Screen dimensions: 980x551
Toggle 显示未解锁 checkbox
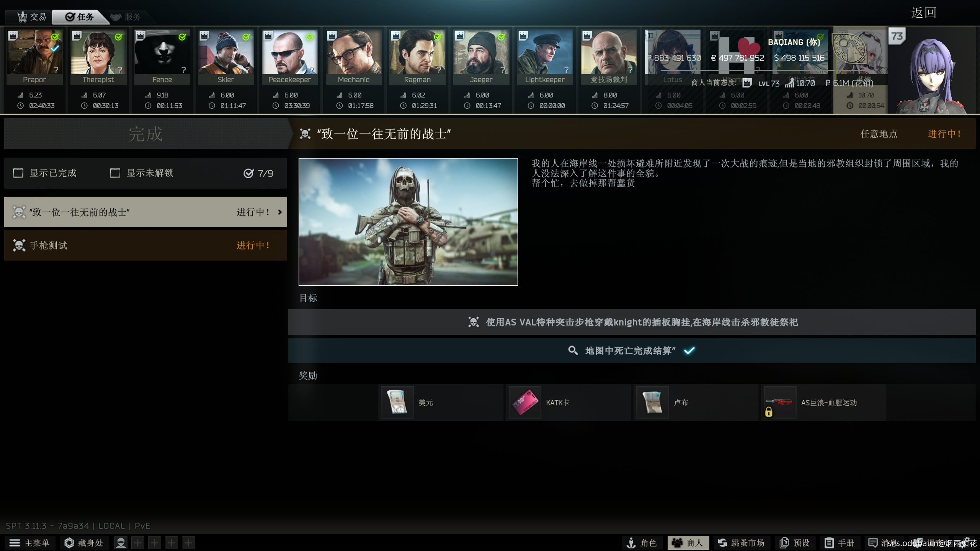coord(115,173)
